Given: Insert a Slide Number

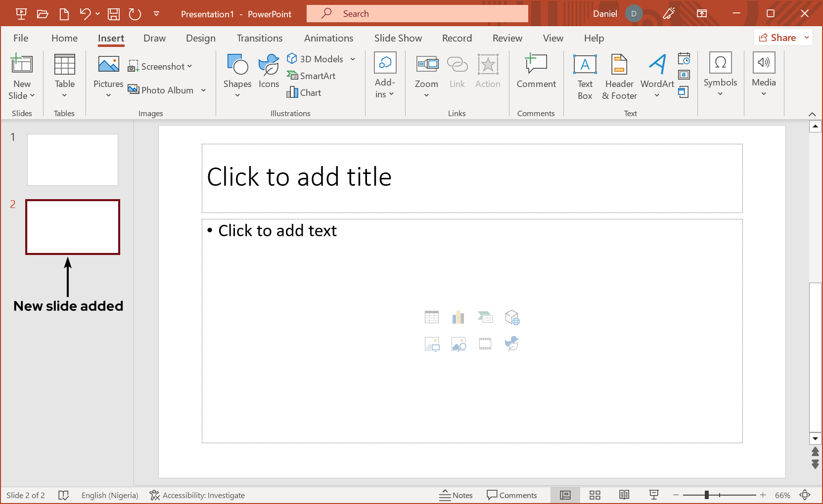Looking at the screenshot, I should (685, 75).
